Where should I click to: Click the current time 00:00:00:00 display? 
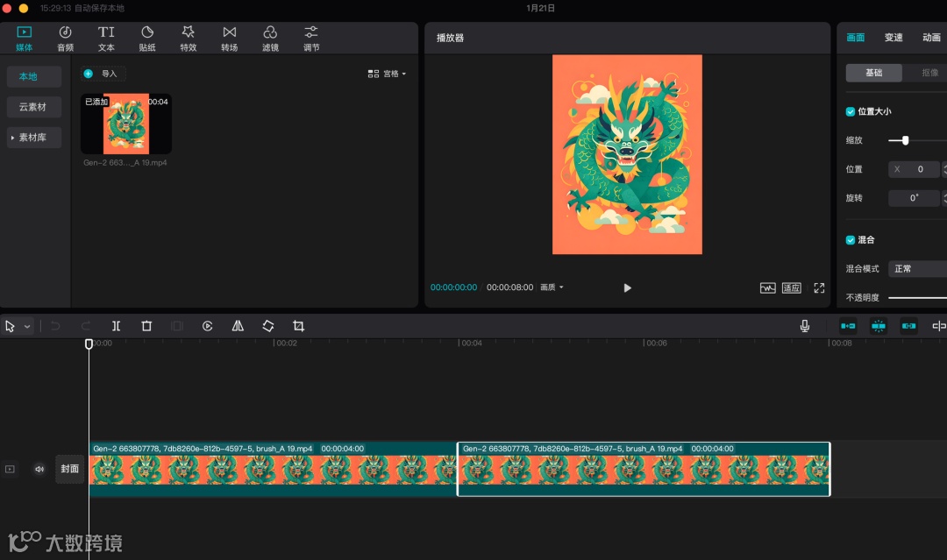click(x=453, y=287)
